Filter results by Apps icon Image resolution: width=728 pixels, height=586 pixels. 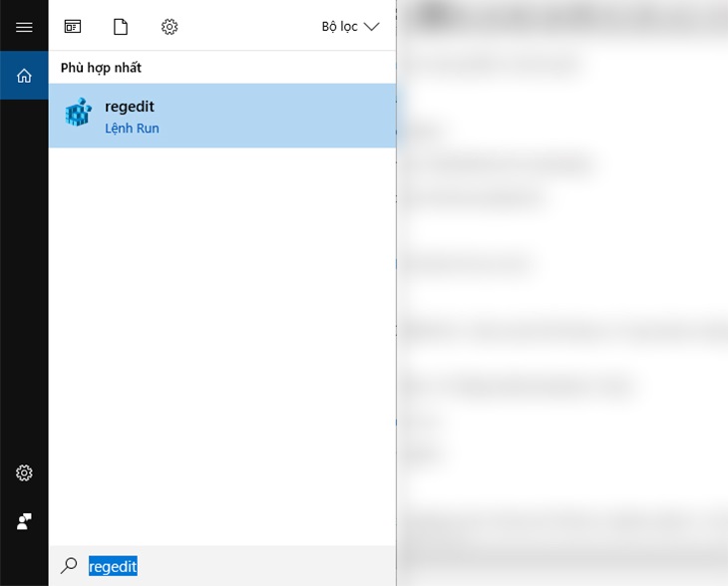[73, 27]
